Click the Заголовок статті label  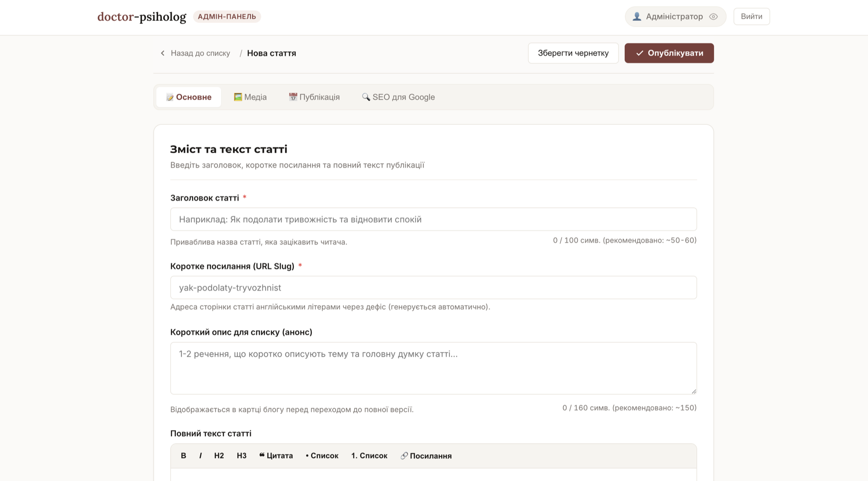pyautogui.click(x=205, y=198)
